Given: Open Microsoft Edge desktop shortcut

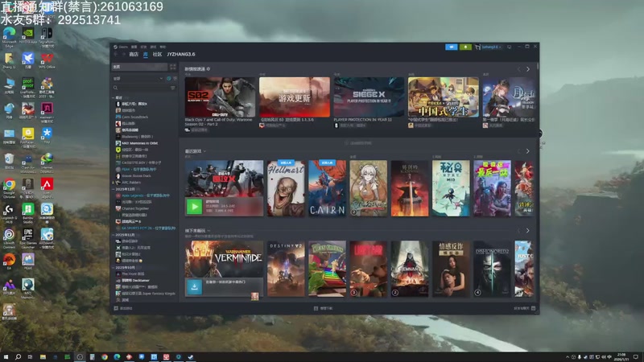Looking at the screenshot, I should [9, 37].
